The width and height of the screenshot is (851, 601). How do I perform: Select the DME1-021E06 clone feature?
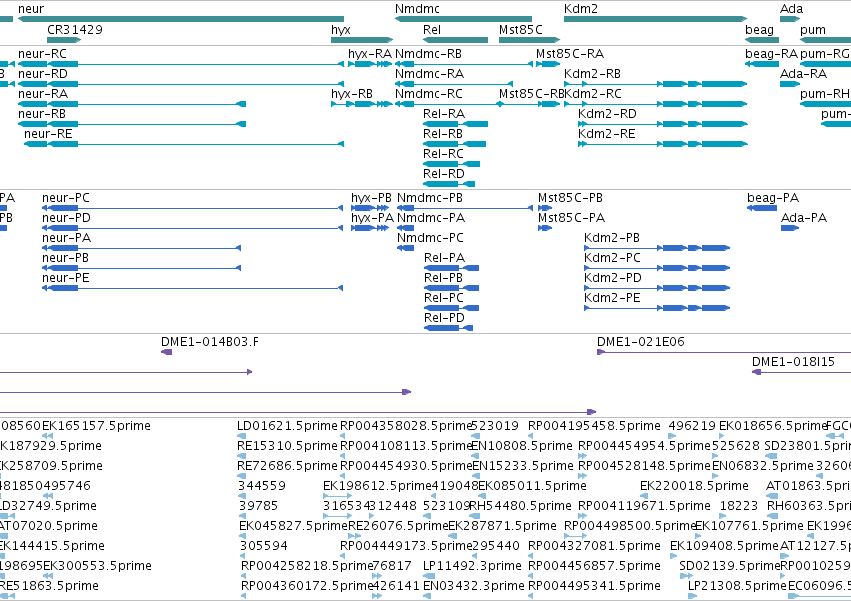point(724,352)
